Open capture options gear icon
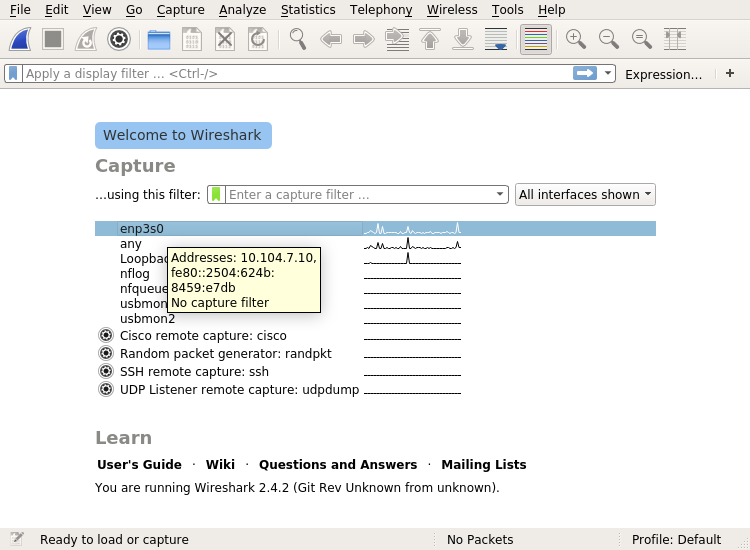This screenshot has height=550, width=750. pyautogui.click(x=119, y=39)
